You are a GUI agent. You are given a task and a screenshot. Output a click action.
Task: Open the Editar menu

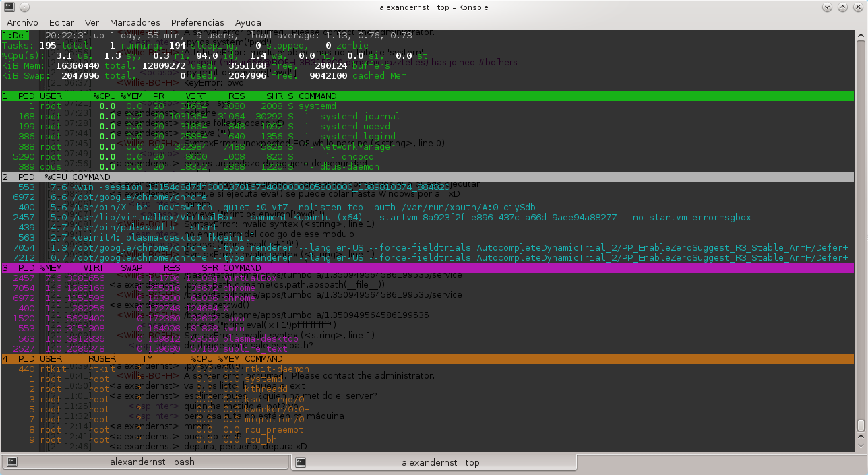(x=62, y=22)
